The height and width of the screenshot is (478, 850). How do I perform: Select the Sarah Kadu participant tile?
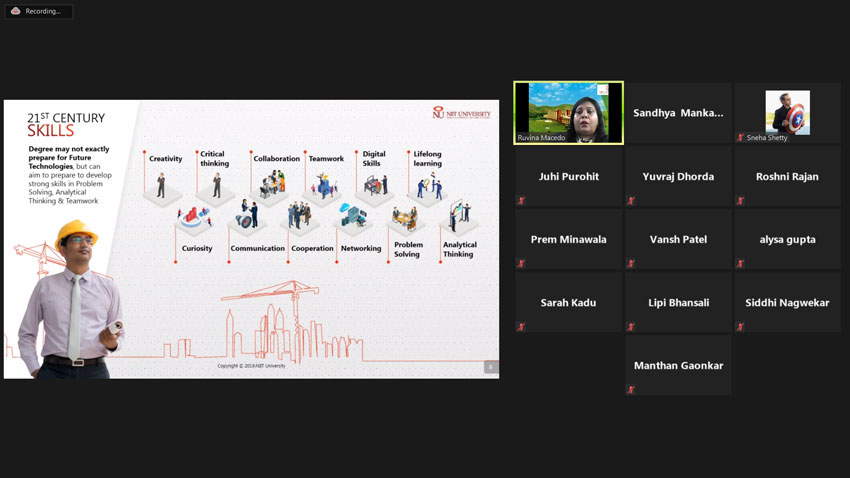tap(568, 302)
